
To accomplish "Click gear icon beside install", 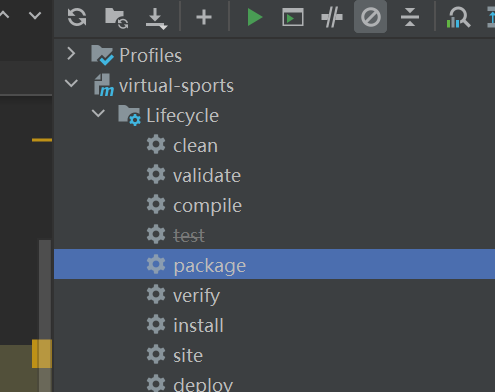I will pyautogui.click(x=156, y=324).
